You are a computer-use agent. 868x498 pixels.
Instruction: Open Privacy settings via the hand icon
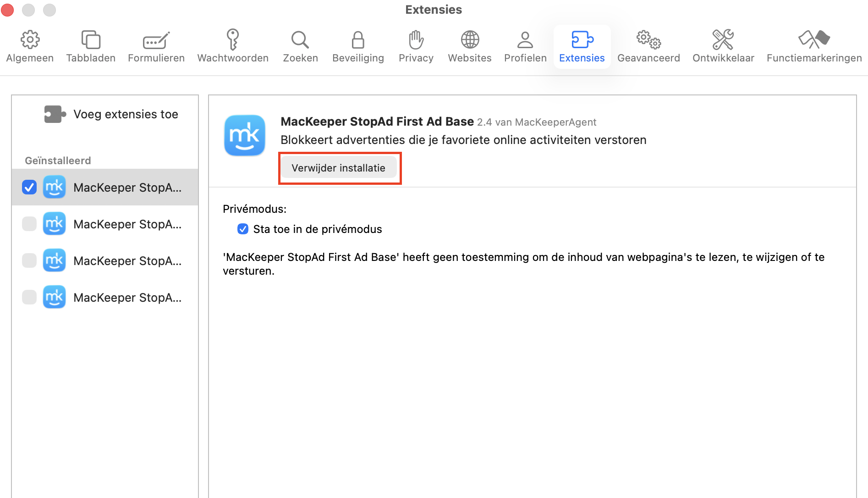(416, 45)
